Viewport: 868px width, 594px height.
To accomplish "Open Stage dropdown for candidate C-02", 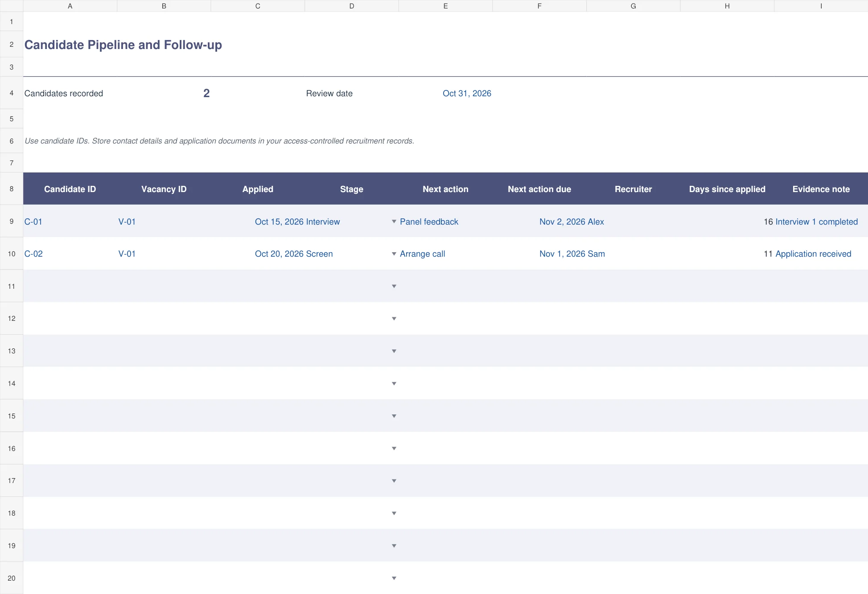I will tap(394, 254).
